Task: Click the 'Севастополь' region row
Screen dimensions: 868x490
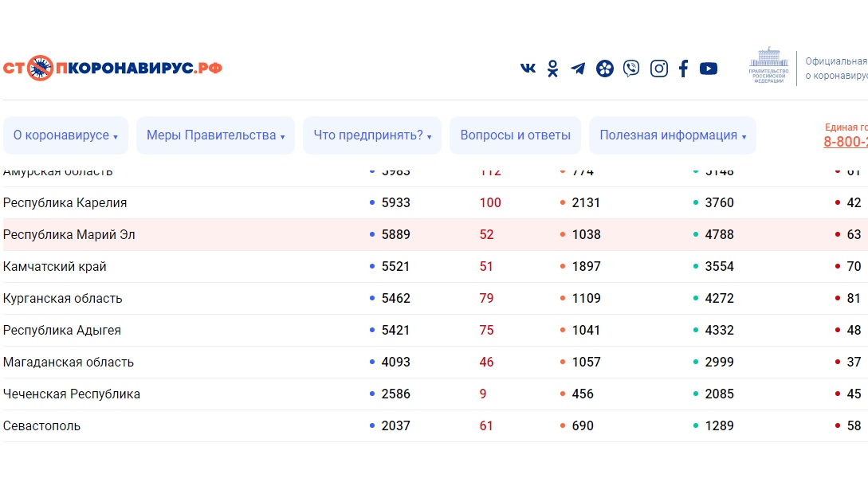Action: [x=42, y=426]
